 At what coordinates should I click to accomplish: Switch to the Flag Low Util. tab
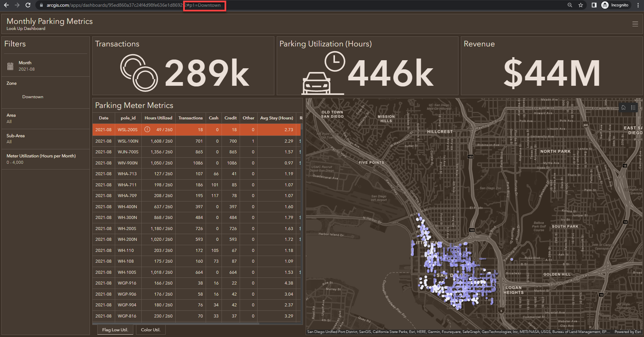pos(115,330)
